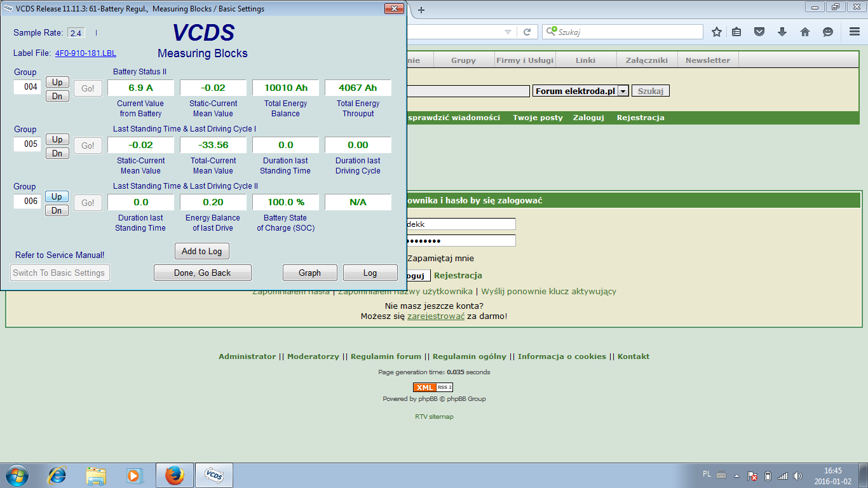Click Wyślij ponownie klucz aktywujący link
The height and width of the screenshot is (488, 868).
tap(548, 292)
